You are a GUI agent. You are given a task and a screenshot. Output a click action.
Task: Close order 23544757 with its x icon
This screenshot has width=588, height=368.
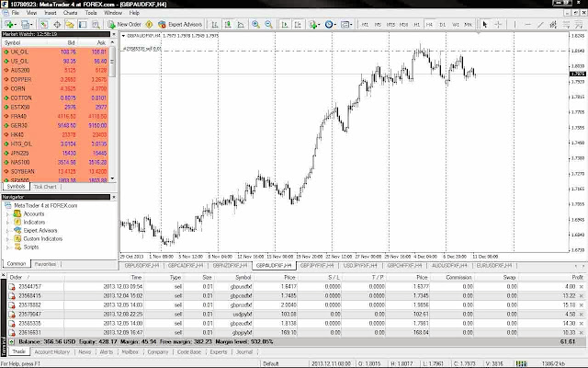coord(582,286)
